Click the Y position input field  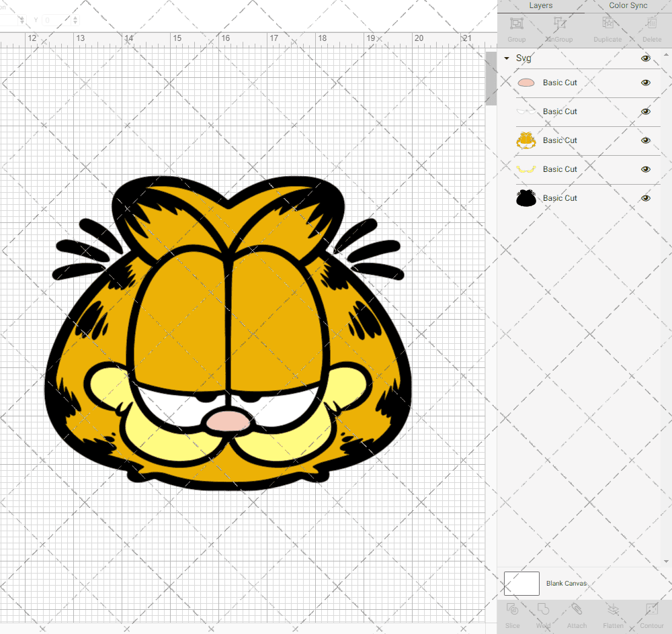tap(58, 20)
